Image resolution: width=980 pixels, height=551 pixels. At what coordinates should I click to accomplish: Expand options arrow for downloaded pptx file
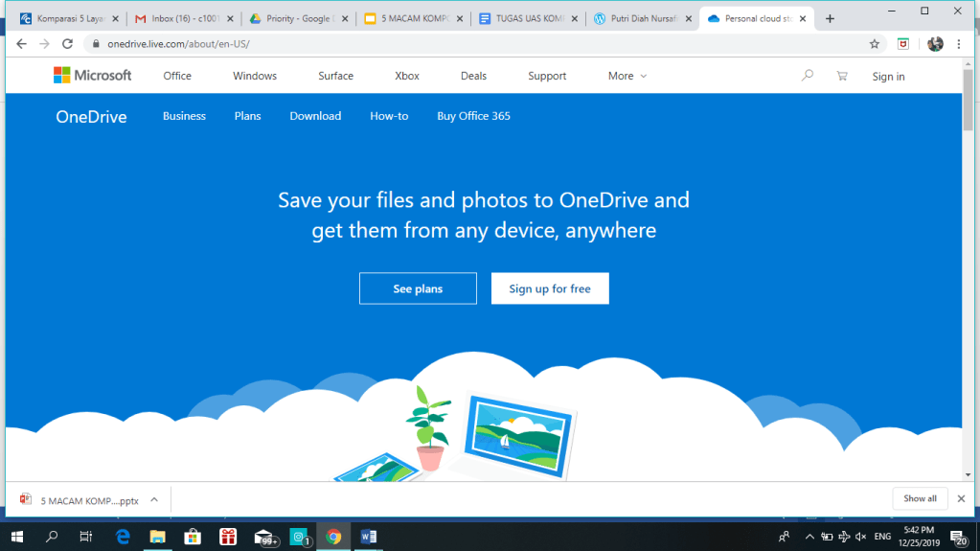pyautogui.click(x=154, y=499)
